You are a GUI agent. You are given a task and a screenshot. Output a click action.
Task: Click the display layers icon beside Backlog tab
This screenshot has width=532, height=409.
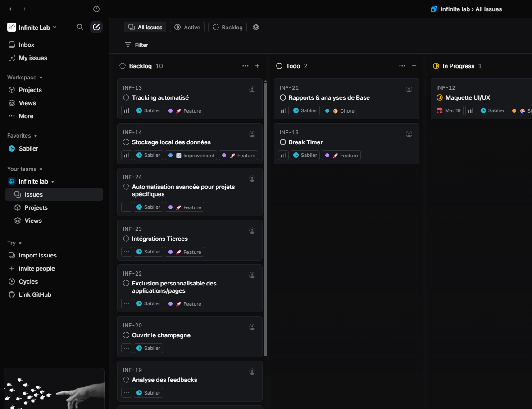256,27
